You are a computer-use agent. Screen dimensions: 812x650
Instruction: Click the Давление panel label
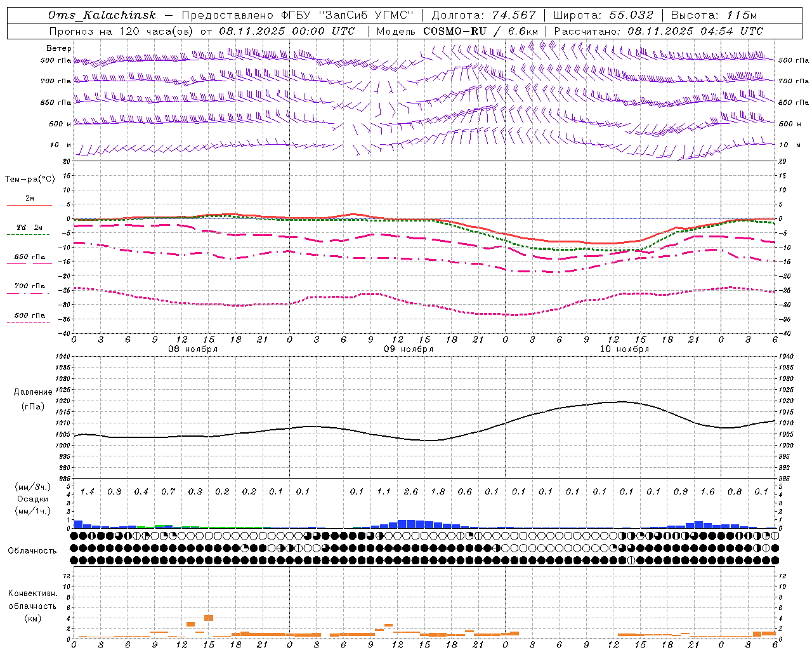pos(33,392)
